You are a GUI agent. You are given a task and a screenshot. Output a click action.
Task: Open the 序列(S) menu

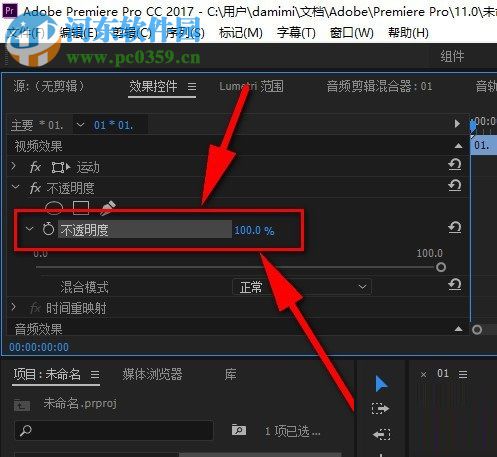[x=185, y=33]
